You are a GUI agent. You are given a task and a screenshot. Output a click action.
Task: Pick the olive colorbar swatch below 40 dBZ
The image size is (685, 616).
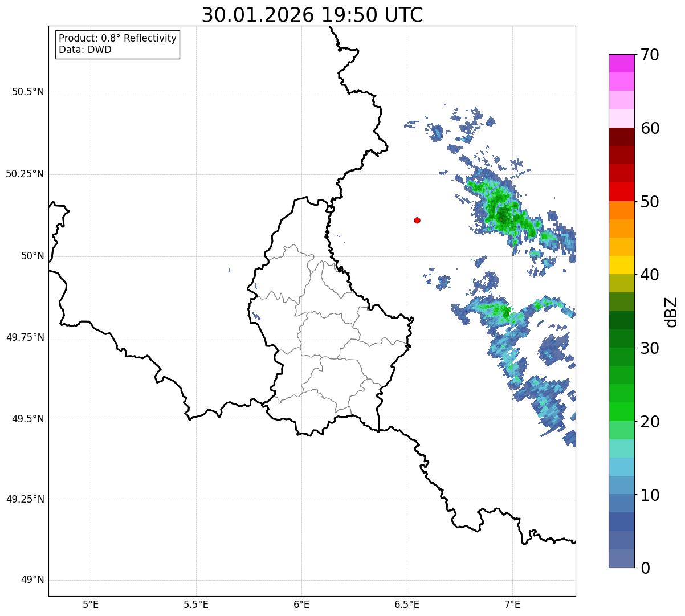tap(621, 283)
